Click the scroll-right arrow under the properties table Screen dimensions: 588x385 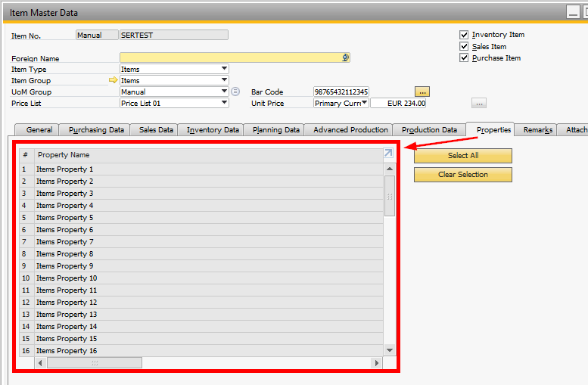coord(376,363)
